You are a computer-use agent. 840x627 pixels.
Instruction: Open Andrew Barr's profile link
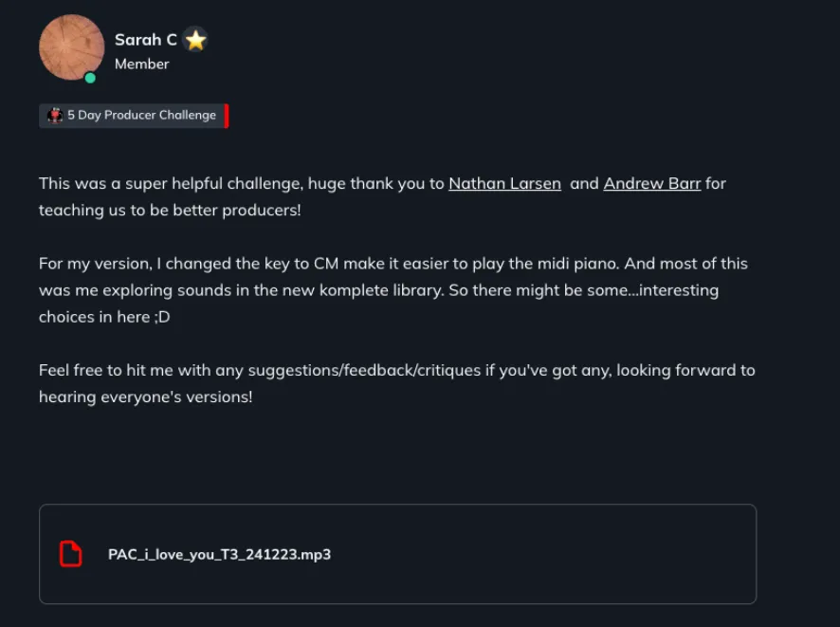click(652, 183)
